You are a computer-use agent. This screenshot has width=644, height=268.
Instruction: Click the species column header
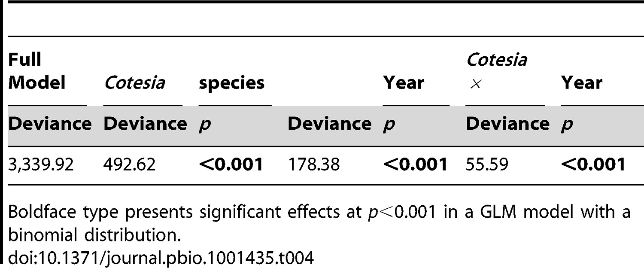231,83
